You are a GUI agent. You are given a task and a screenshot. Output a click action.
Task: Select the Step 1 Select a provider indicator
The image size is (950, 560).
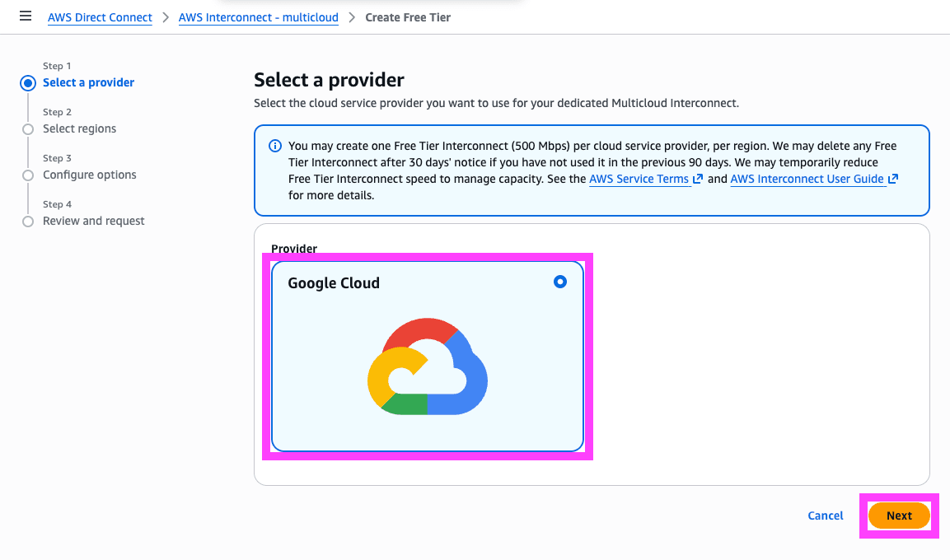pos(28,83)
